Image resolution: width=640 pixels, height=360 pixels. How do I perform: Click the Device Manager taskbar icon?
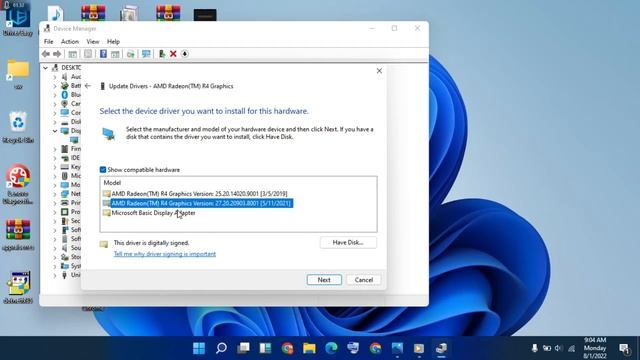tap(441, 348)
